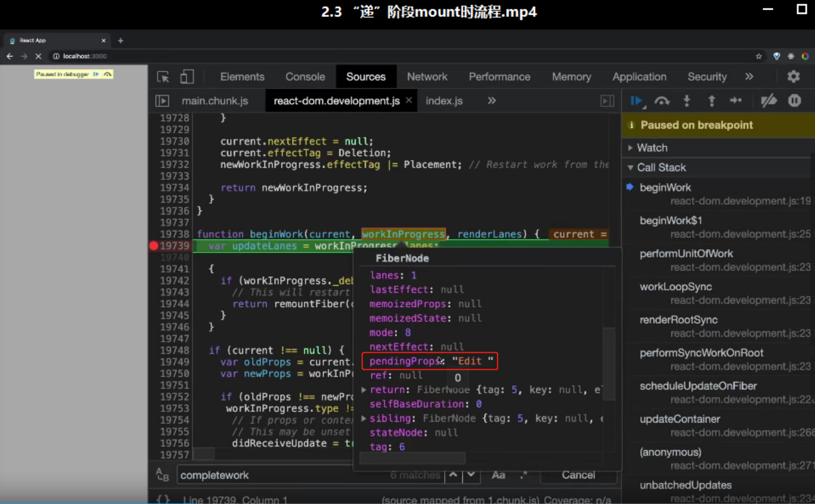Image resolution: width=815 pixels, height=504 pixels.
Task: Switch to the Performance panel
Action: [500, 77]
